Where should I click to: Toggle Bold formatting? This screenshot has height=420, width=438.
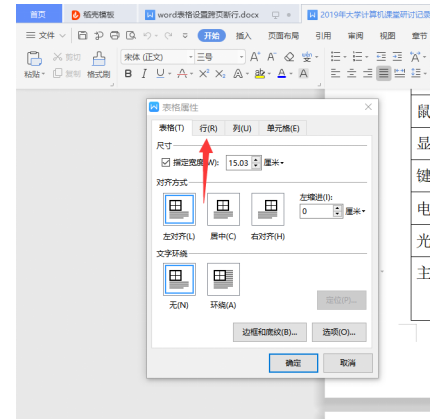coord(128,73)
